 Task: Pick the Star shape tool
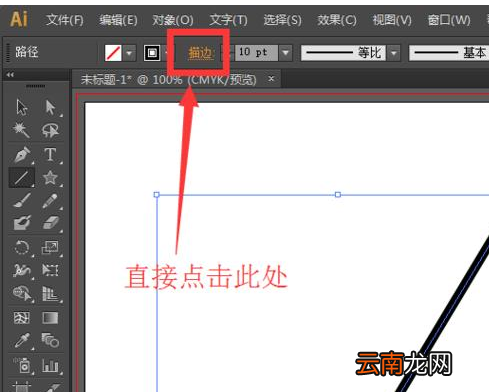pyautogui.click(x=50, y=177)
